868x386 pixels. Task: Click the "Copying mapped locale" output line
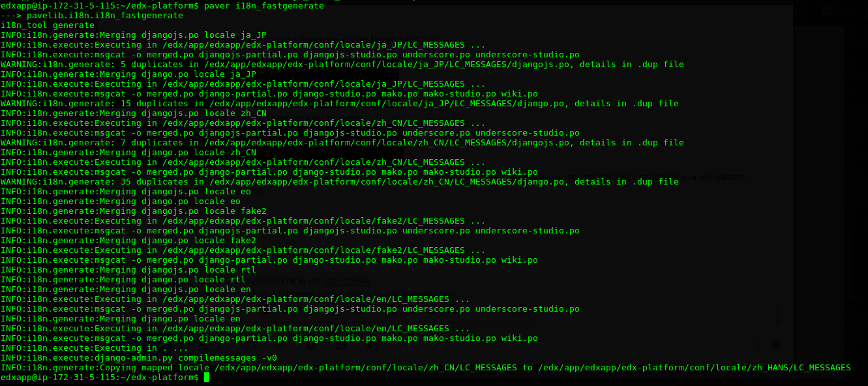click(x=425, y=368)
